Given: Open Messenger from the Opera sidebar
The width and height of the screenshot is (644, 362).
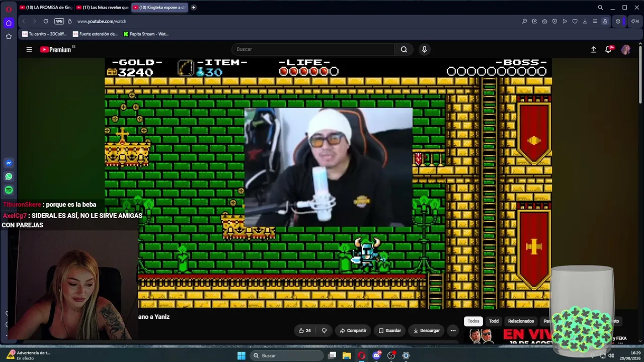Looking at the screenshot, I should [x=9, y=163].
